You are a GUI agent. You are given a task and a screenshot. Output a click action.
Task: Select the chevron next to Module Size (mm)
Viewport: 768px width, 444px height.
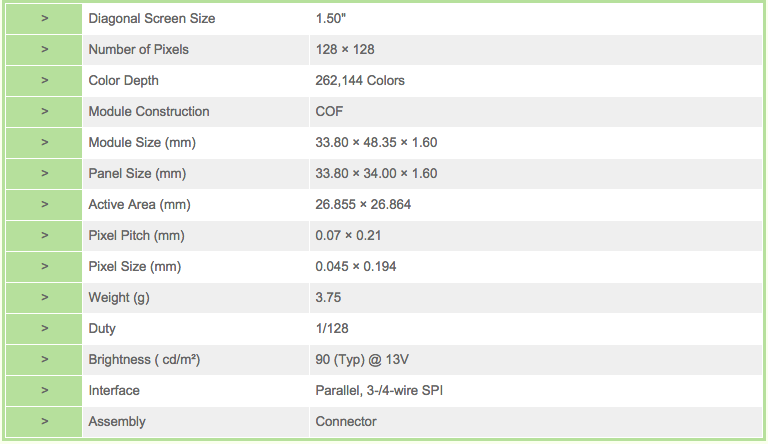45,143
